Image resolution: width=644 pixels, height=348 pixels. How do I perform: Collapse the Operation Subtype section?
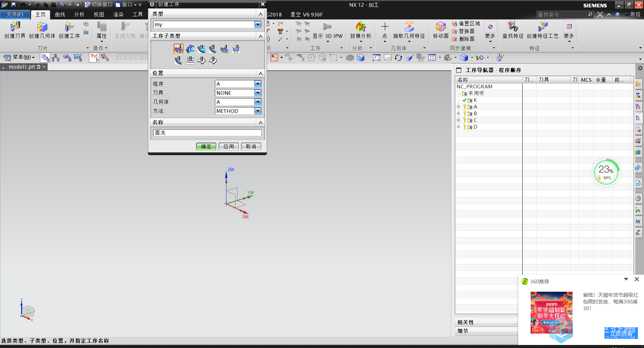click(x=260, y=36)
